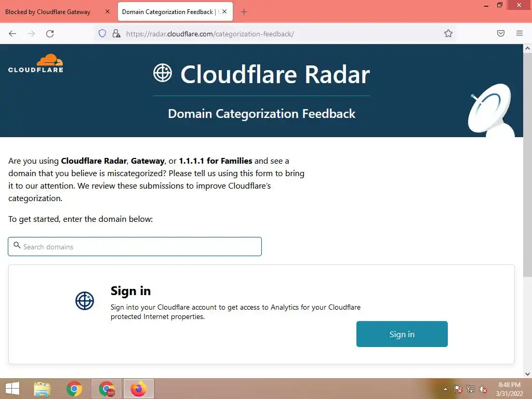Open the tracking protection shield icon

[102, 33]
